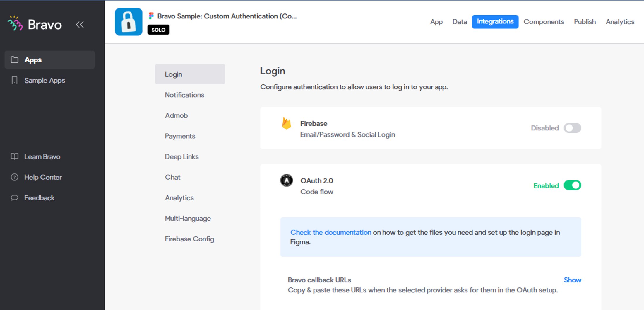This screenshot has width=644, height=310.
Task: Click the Login page heading
Action: [x=273, y=71]
